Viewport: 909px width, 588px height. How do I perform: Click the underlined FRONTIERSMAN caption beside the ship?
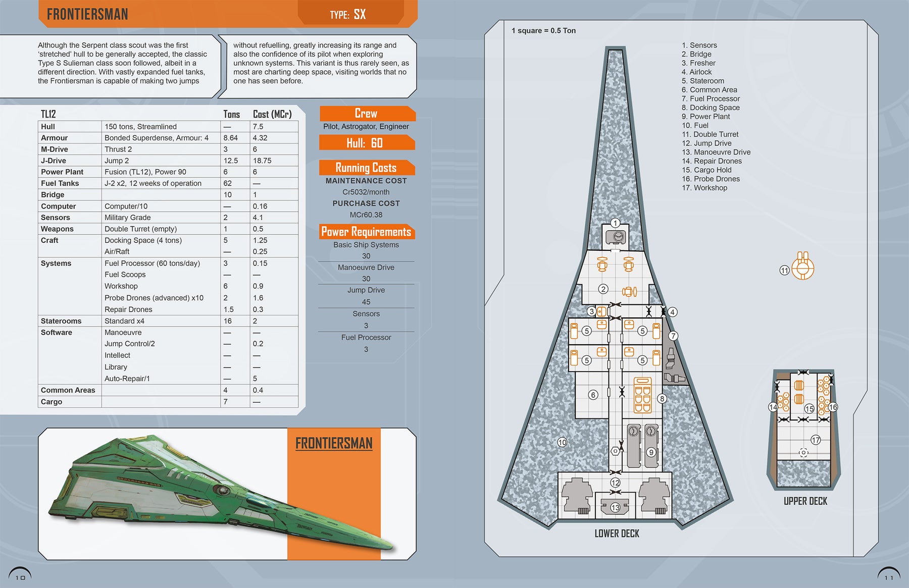[x=334, y=444]
